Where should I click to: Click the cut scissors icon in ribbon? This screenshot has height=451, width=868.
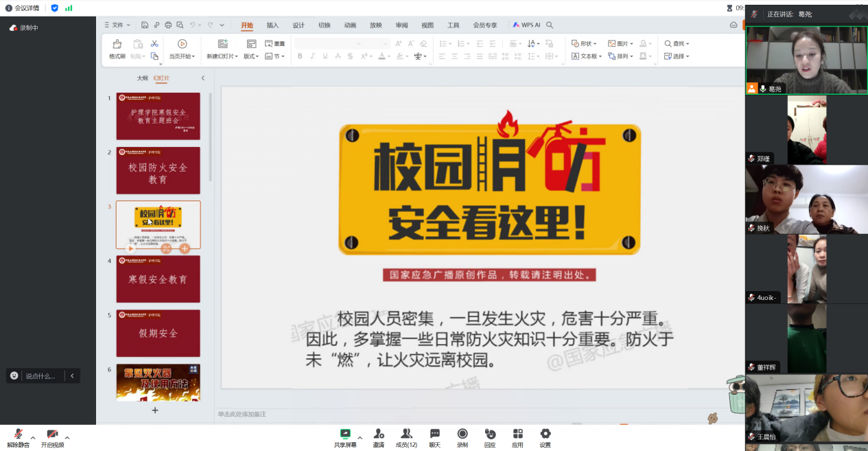(154, 44)
